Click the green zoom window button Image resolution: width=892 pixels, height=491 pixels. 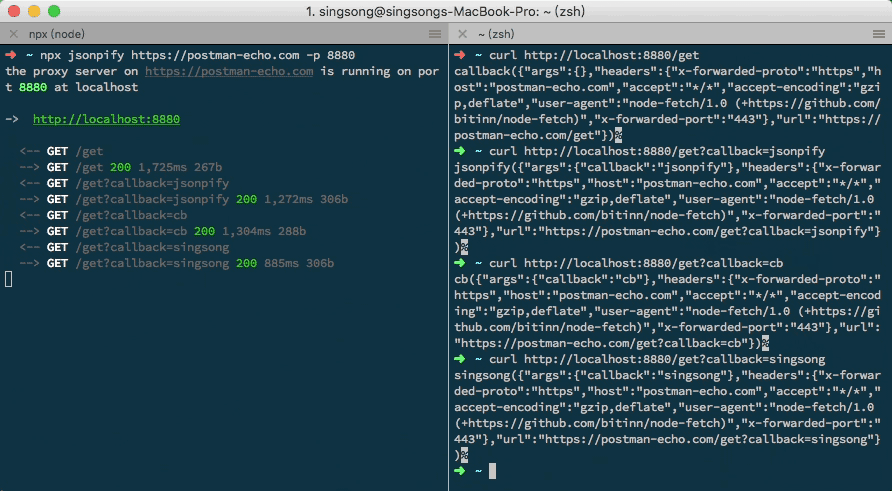pos(54,11)
